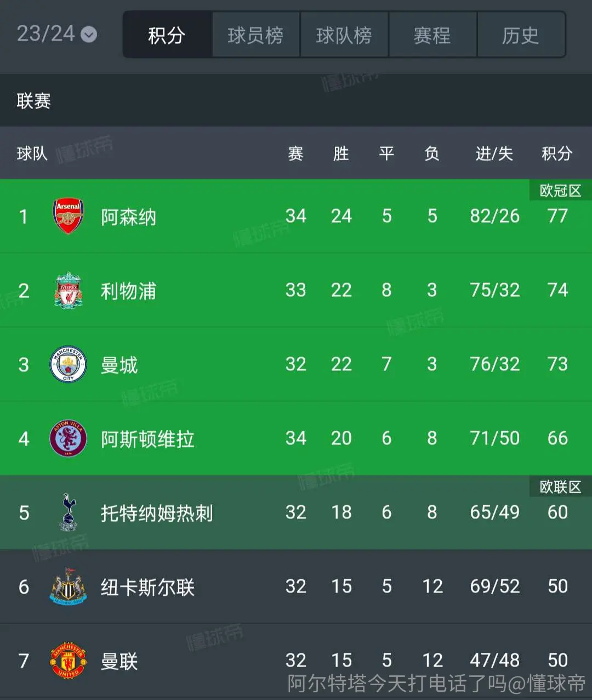Click the 进/失 column header
Image resolution: width=592 pixels, height=700 pixels.
point(494,154)
